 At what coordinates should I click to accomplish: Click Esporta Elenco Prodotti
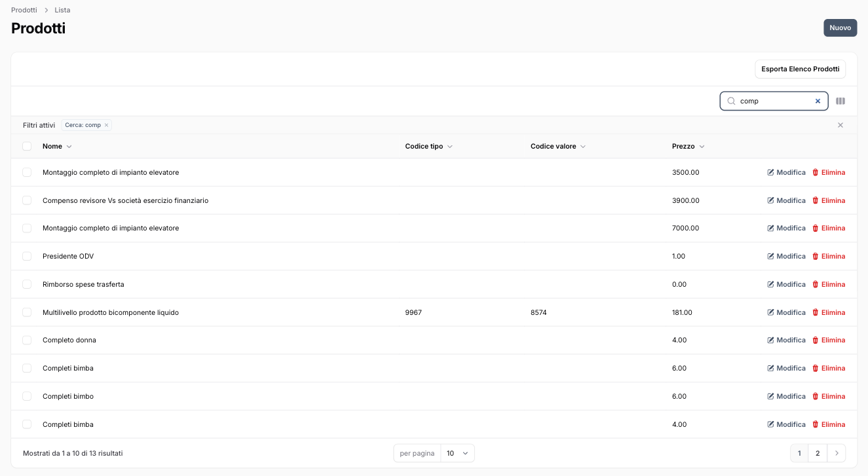pos(800,69)
